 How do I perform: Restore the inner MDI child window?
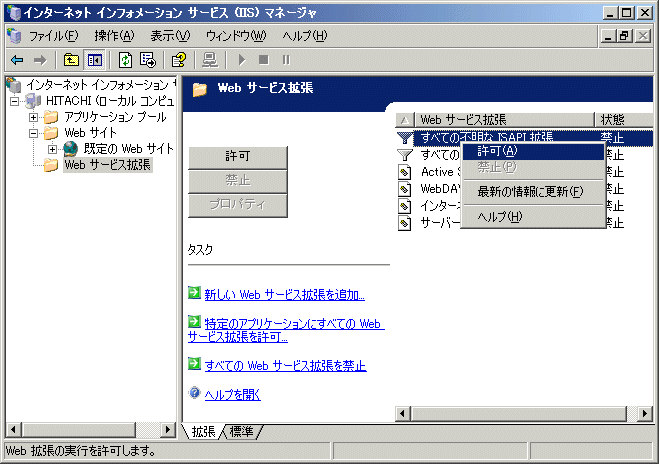click(x=625, y=36)
